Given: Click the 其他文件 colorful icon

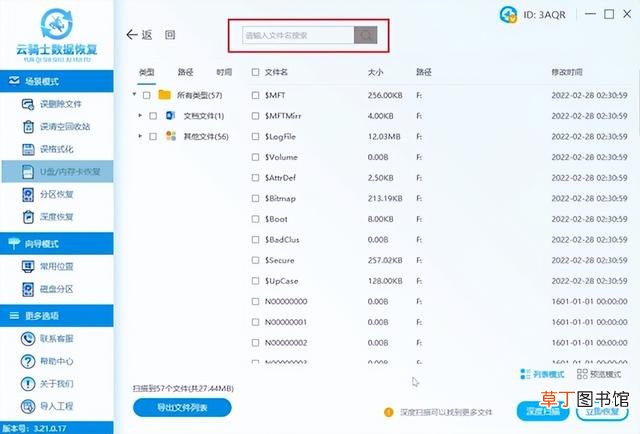Looking at the screenshot, I should pos(171,136).
